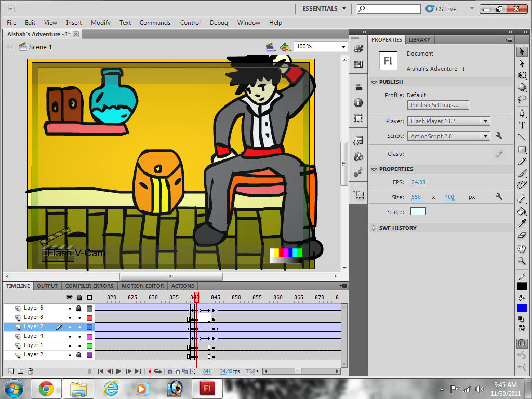The width and height of the screenshot is (532, 399).
Task: Lock Layer 8 using its lock dot
Action: tap(79, 318)
